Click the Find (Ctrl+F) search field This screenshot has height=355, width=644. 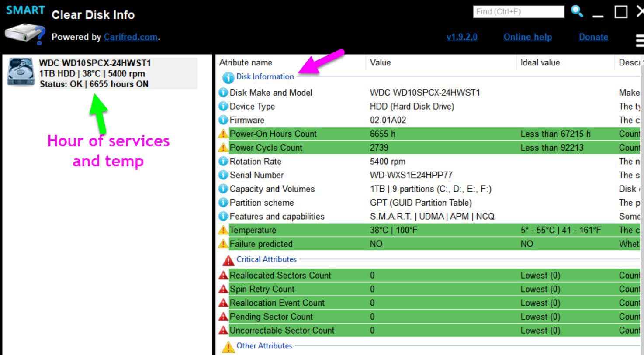(x=519, y=12)
